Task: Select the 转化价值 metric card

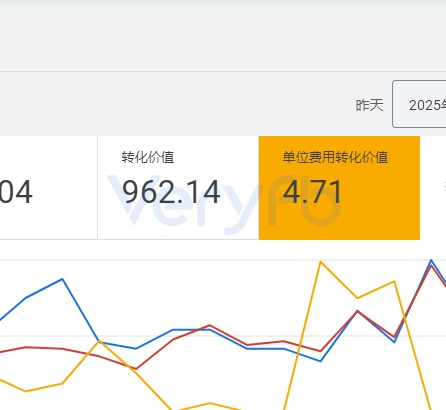Action: pos(178,188)
